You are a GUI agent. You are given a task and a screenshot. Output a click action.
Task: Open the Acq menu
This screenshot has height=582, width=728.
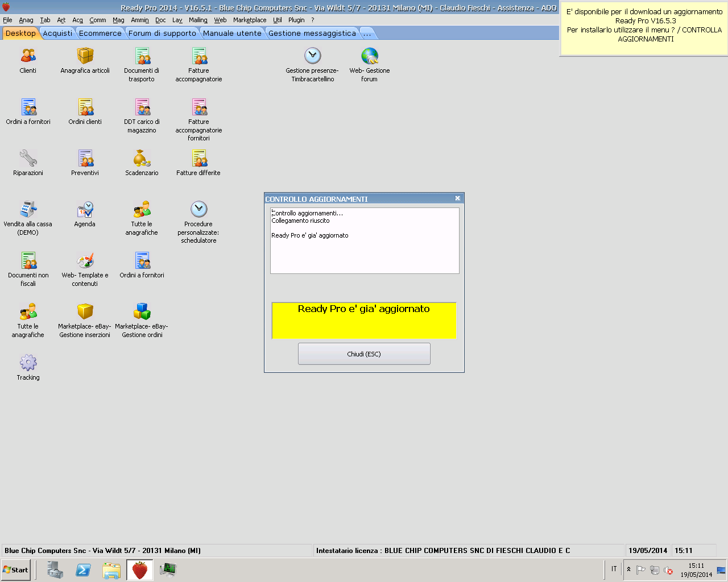click(x=78, y=20)
